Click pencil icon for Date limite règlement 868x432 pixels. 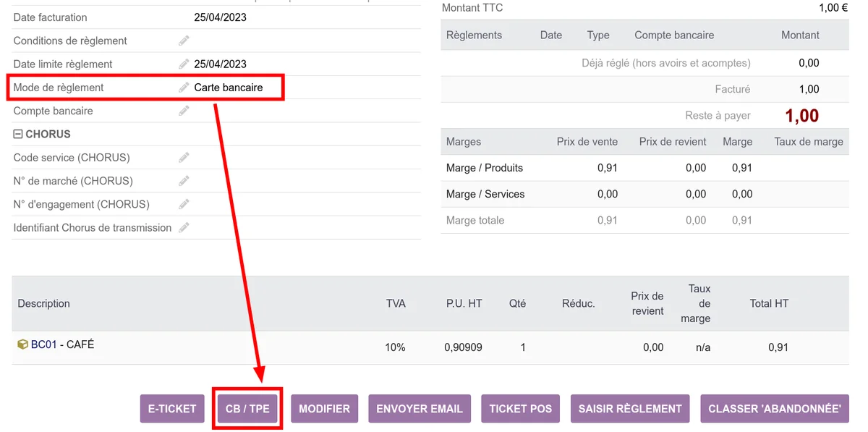(x=184, y=64)
